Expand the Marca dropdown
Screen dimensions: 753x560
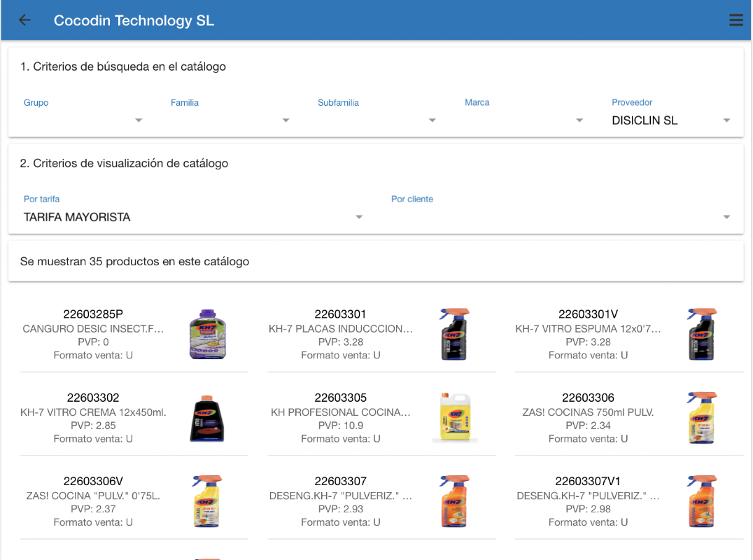click(x=524, y=120)
